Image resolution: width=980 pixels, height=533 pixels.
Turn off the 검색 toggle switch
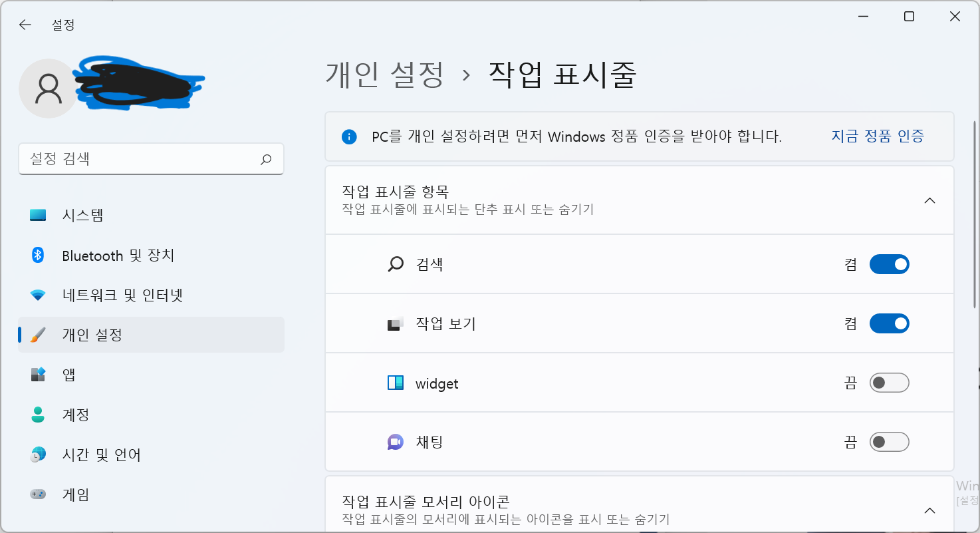coord(890,264)
